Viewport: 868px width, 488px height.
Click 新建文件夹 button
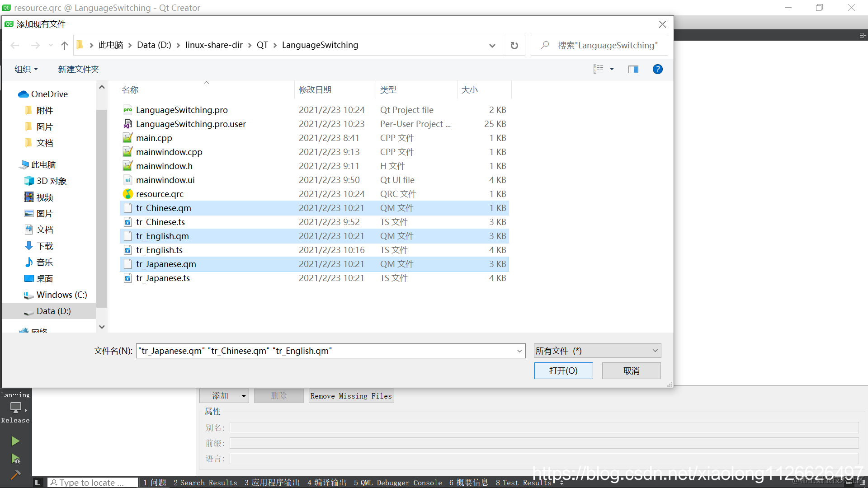tap(79, 69)
